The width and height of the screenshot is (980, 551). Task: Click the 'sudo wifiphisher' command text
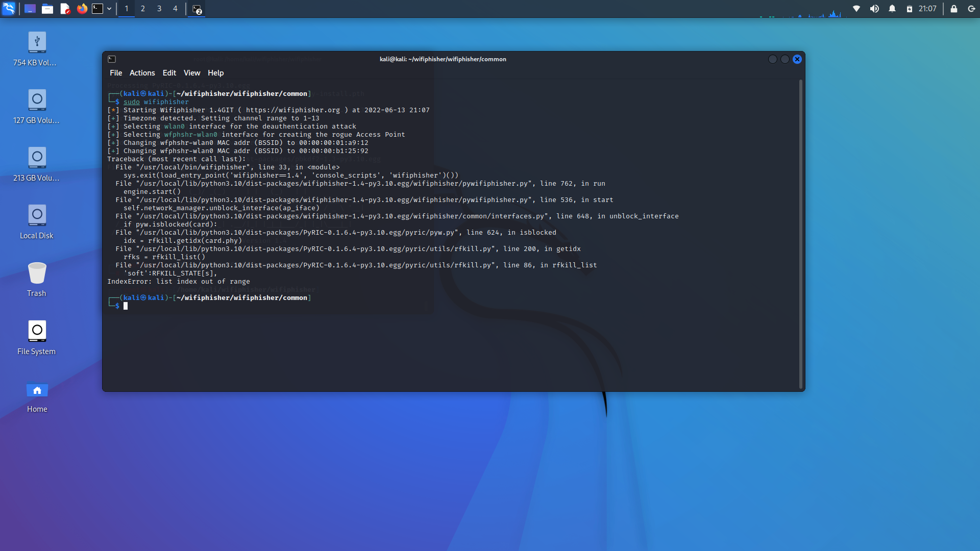click(x=156, y=102)
